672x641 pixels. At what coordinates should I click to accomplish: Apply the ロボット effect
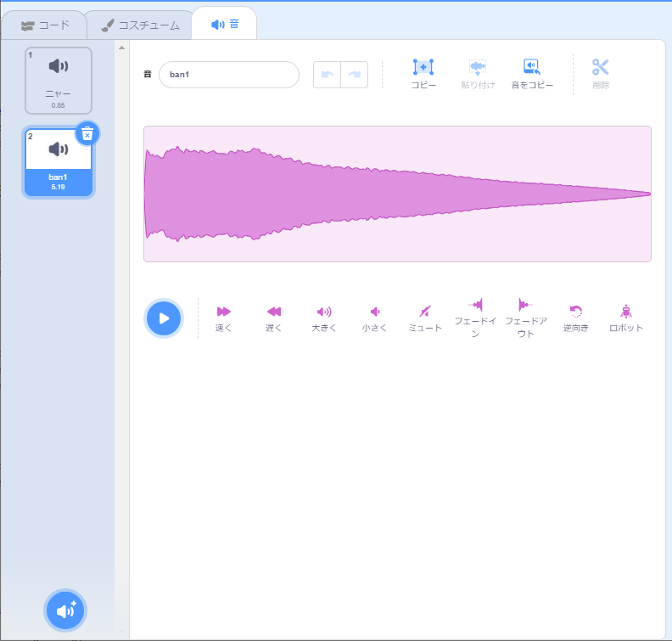tap(626, 319)
